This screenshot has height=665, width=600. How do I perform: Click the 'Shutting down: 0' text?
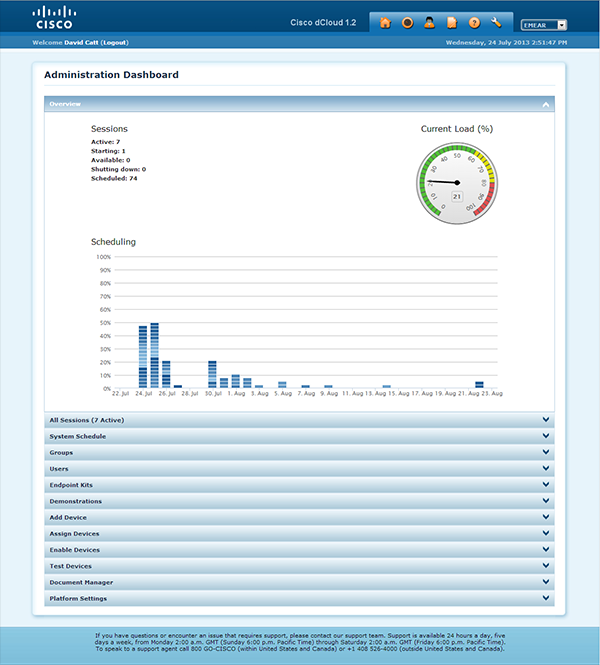tap(118, 169)
